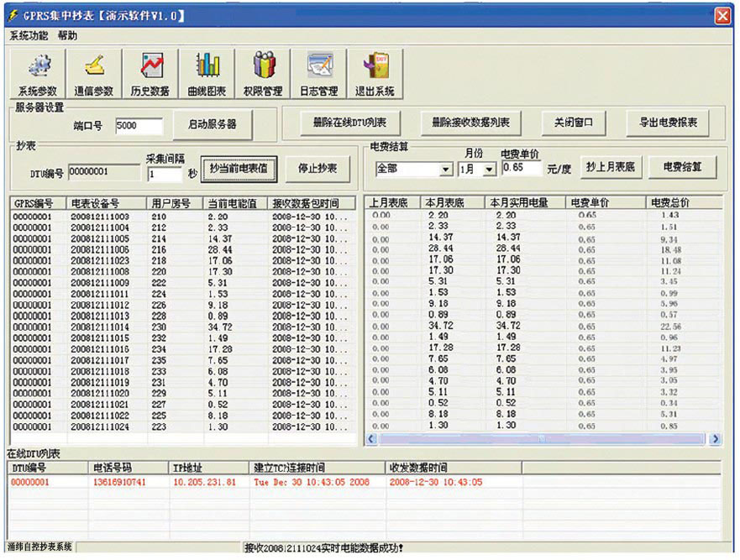Open the 系统功能 menu

pos(29,36)
